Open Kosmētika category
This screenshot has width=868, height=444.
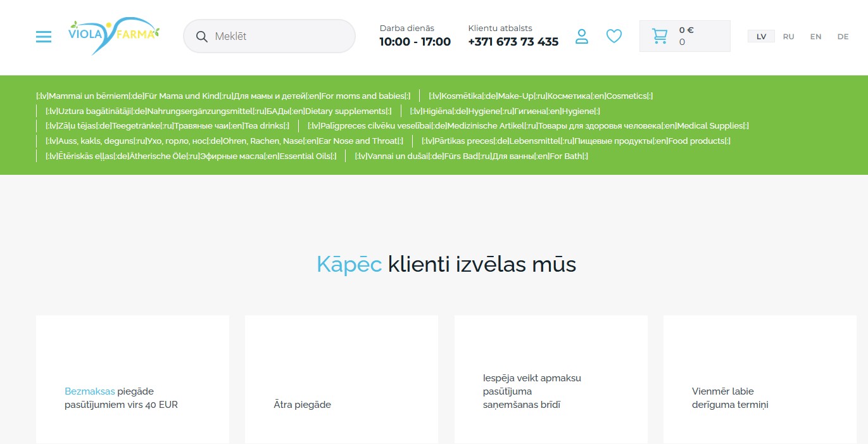click(x=541, y=96)
